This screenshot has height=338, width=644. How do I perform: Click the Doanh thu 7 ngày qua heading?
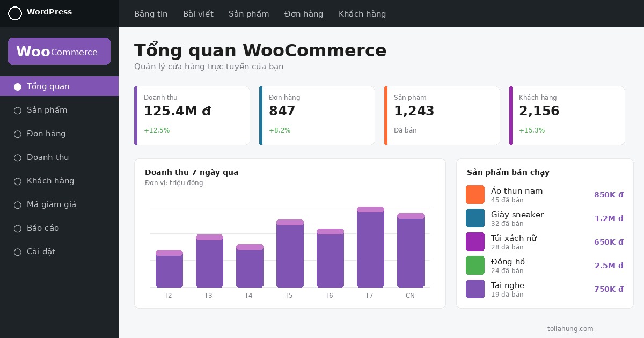192,172
